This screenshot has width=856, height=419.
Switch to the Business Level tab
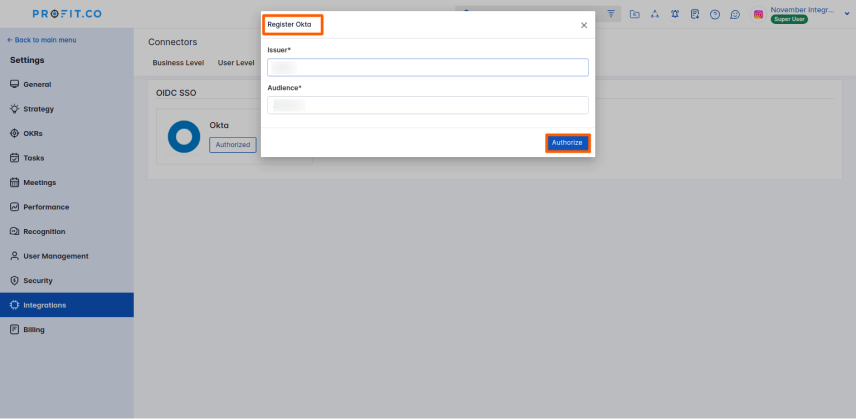pyautogui.click(x=178, y=63)
